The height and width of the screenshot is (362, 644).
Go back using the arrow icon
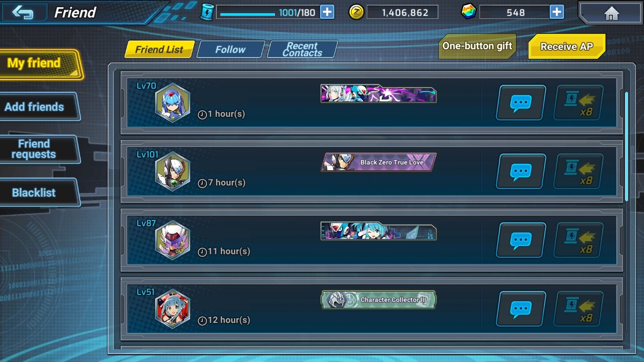[24, 12]
